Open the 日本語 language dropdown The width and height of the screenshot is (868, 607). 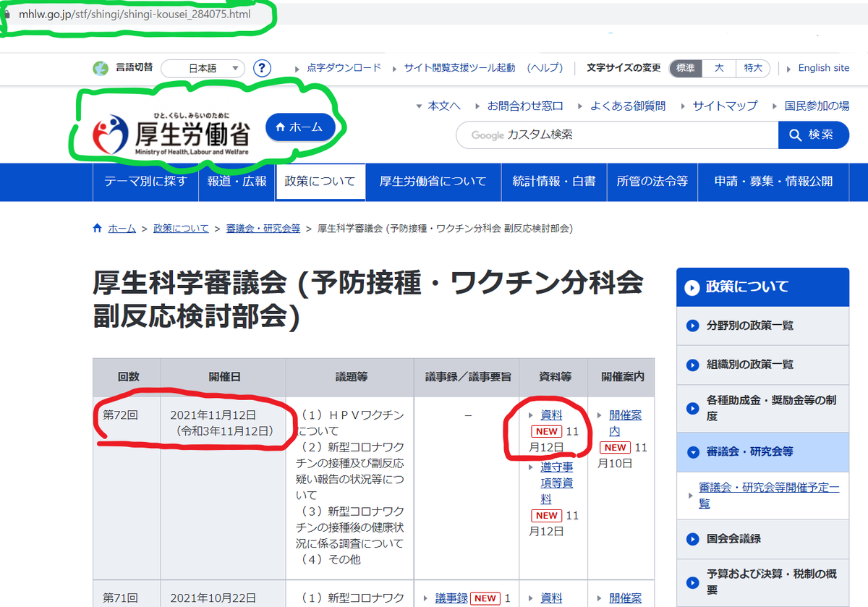pyautogui.click(x=203, y=69)
